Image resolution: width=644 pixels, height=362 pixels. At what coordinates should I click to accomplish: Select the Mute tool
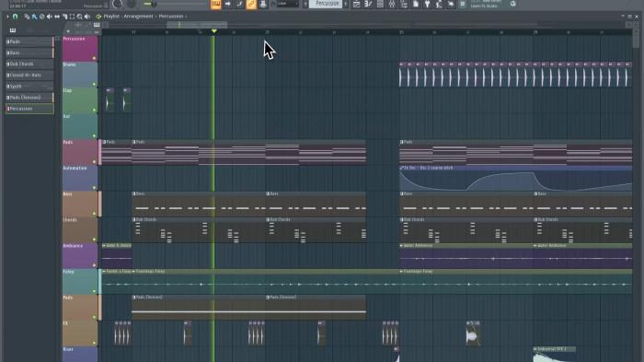50,17
